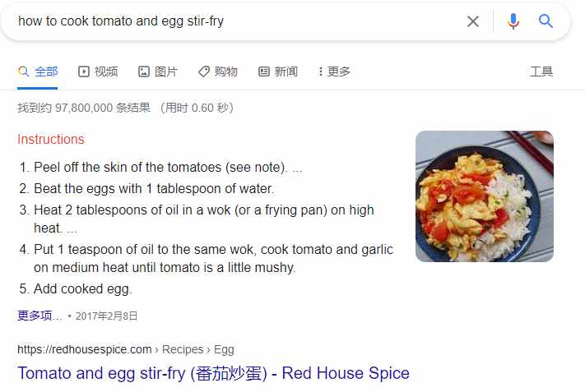This screenshot has height=392, width=585.
Task: Click the three-dot icon beside 更多
Action: (x=320, y=71)
